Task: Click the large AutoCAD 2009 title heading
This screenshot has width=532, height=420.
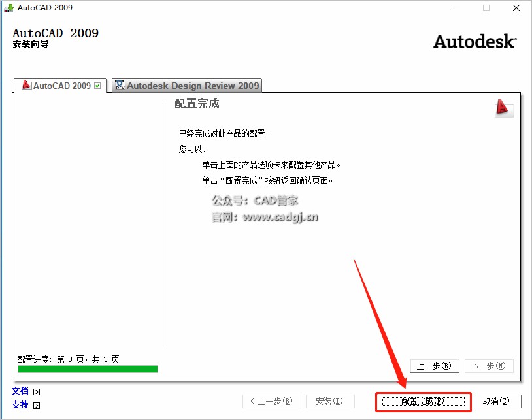Action: 56,33
